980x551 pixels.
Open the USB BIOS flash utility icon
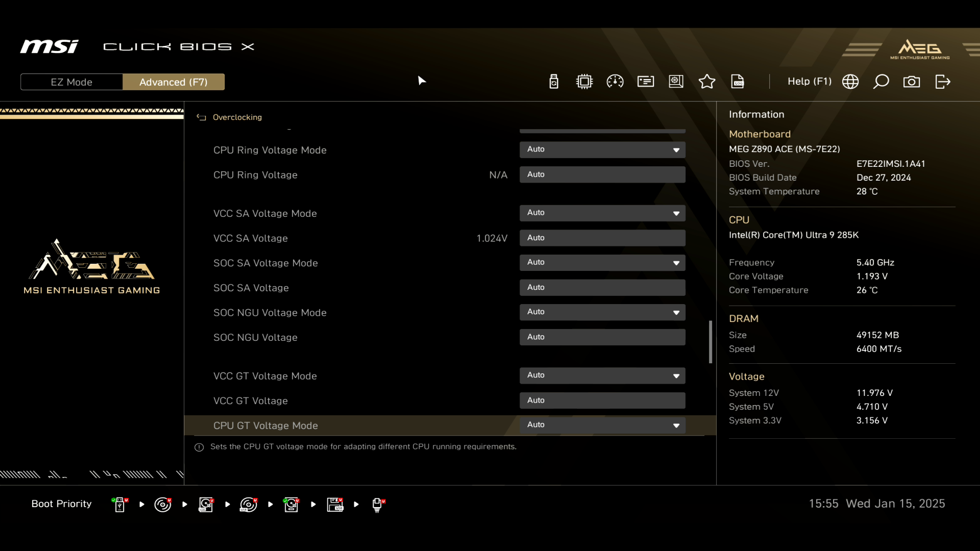point(554,82)
